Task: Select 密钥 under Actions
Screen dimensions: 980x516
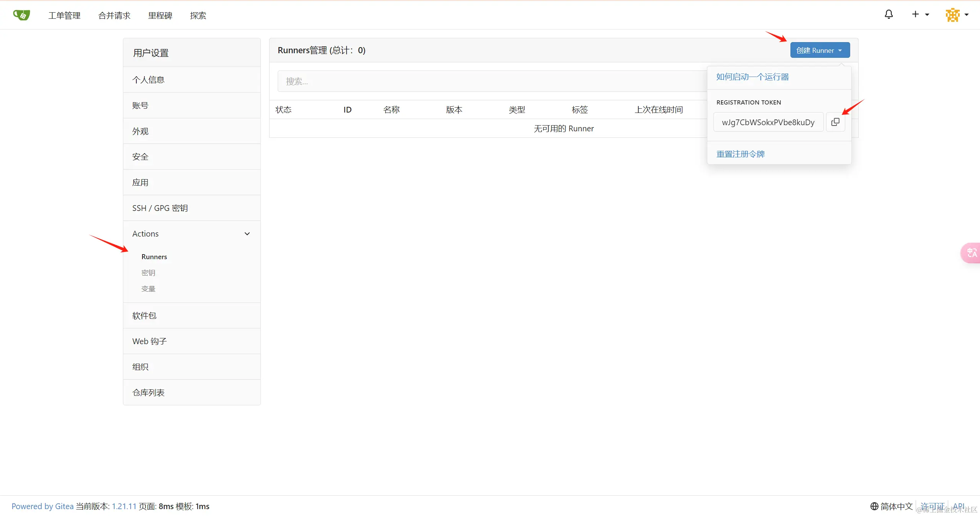Action: (148, 273)
